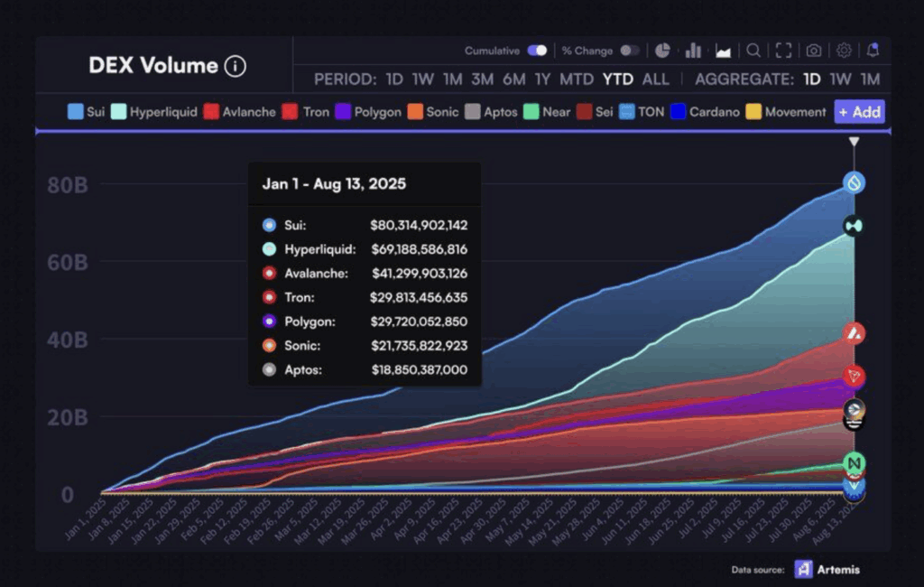
Task: Click the Aptos value $18,850,387,000
Action: pyautogui.click(x=419, y=370)
